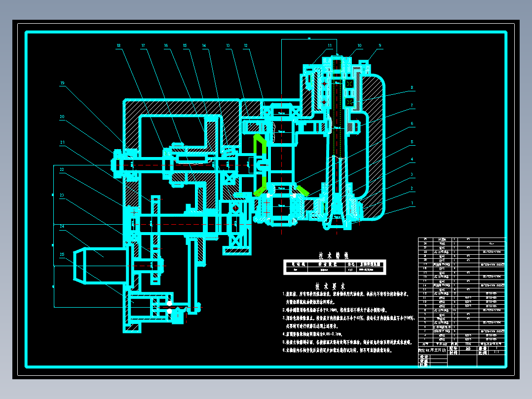This screenshot has height=399, width=532.
Task: Click the motor outline beside callout 24
Action: 101,266
